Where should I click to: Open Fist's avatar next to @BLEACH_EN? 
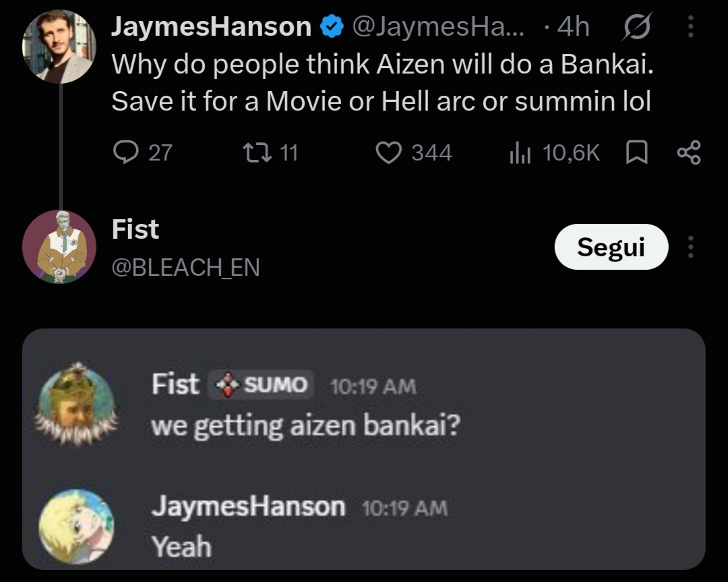[x=59, y=247]
